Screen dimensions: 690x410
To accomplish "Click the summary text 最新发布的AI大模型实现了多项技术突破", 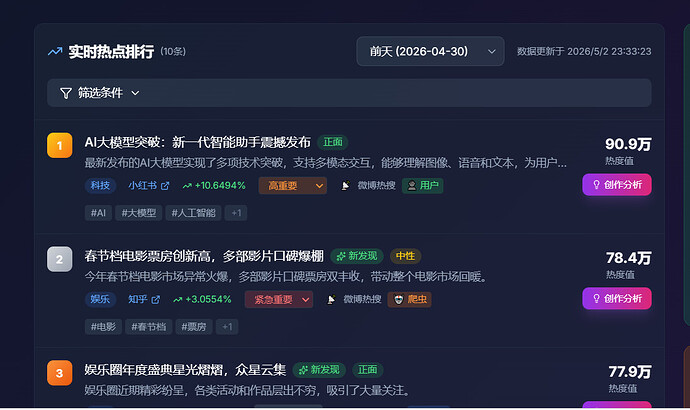I will click(x=185, y=163).
